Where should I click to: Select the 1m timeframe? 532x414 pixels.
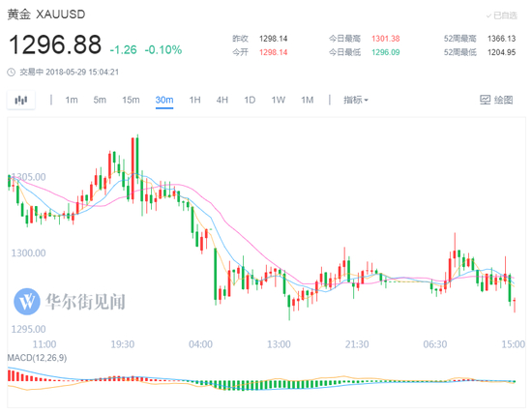(72, 100)
